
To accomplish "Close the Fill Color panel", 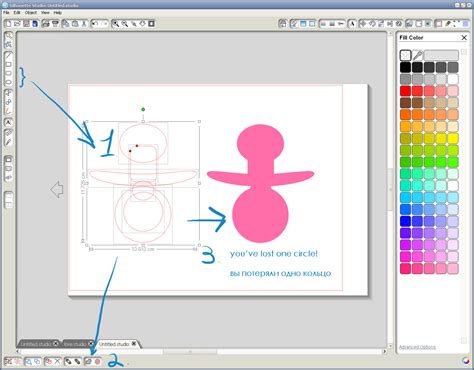I will 464,38.
